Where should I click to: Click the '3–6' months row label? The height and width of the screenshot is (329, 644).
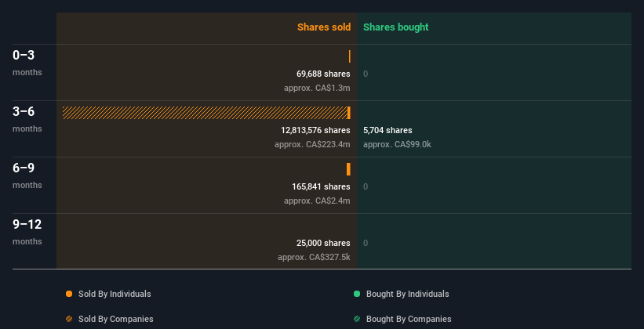click(24, 111)
